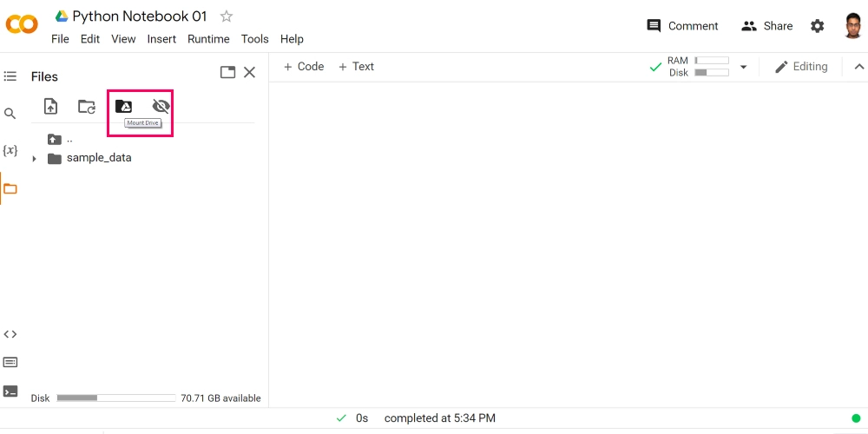This screenshot has width=868, height=434.
Task: Open the Insert menu
Action: [x=161, y=39]
